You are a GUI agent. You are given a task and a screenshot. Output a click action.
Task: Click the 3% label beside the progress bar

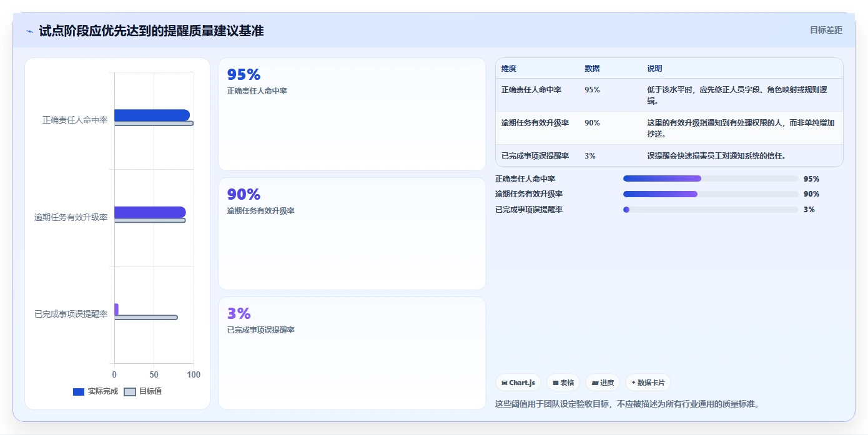[809, 210]
